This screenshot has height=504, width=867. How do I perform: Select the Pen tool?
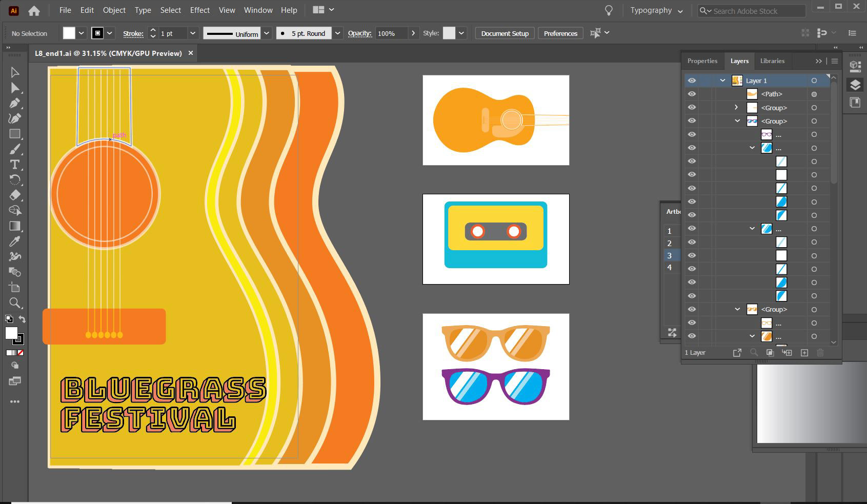pos(15,103)
